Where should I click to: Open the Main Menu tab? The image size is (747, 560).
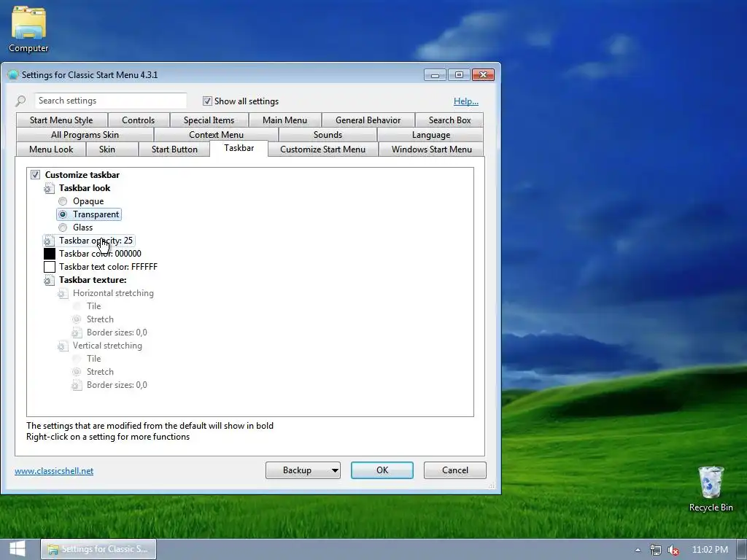tap(285, 120)
